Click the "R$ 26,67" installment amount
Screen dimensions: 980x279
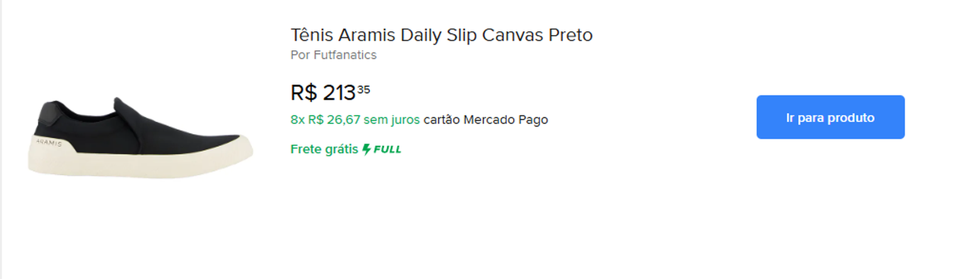[x=334, y=120]
